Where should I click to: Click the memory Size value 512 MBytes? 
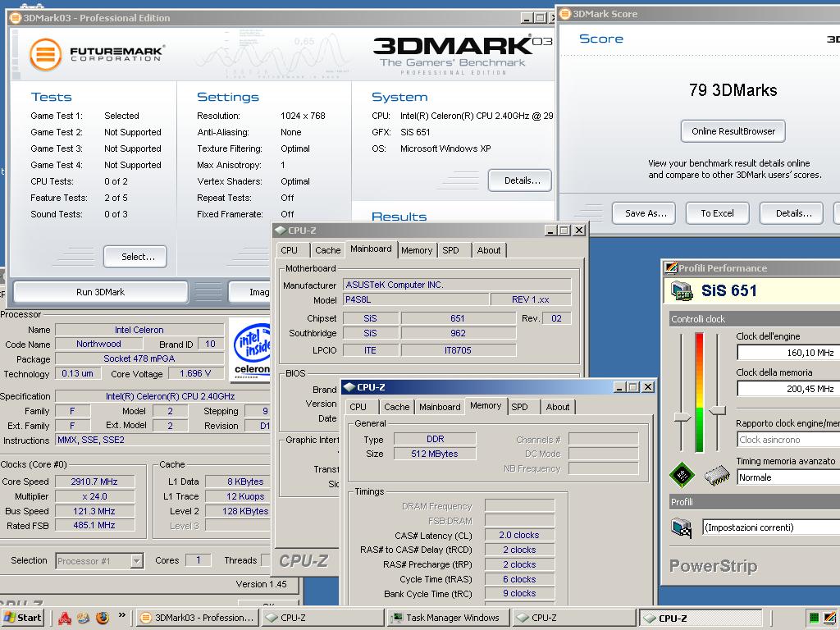[x=435, y=454]
